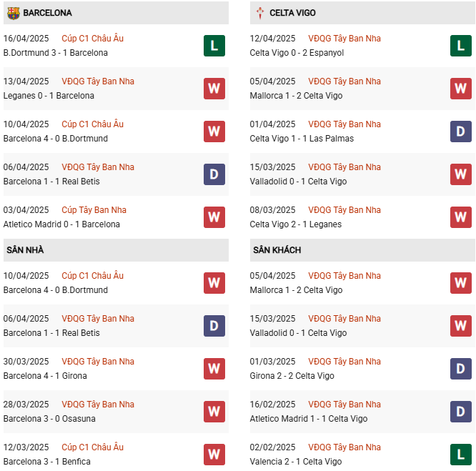This screenshot has height=471, width=476.
Task: Click the loss badge for Celta Vigo 0-2 Espanyol
Action: 461,46
